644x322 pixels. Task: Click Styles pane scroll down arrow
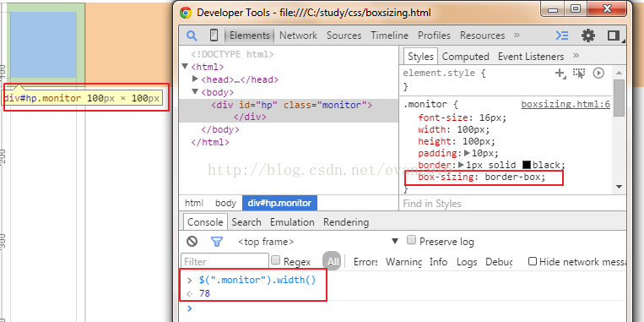click(620, 187)
